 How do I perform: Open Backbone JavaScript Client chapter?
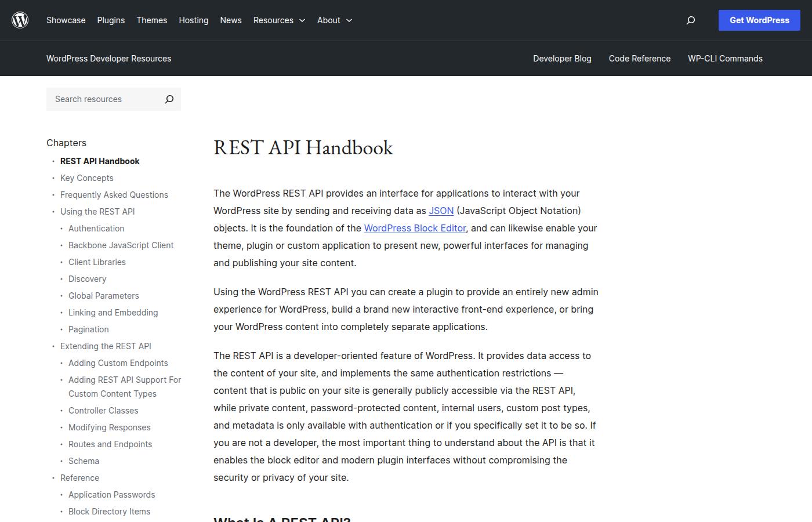(121, 245)
